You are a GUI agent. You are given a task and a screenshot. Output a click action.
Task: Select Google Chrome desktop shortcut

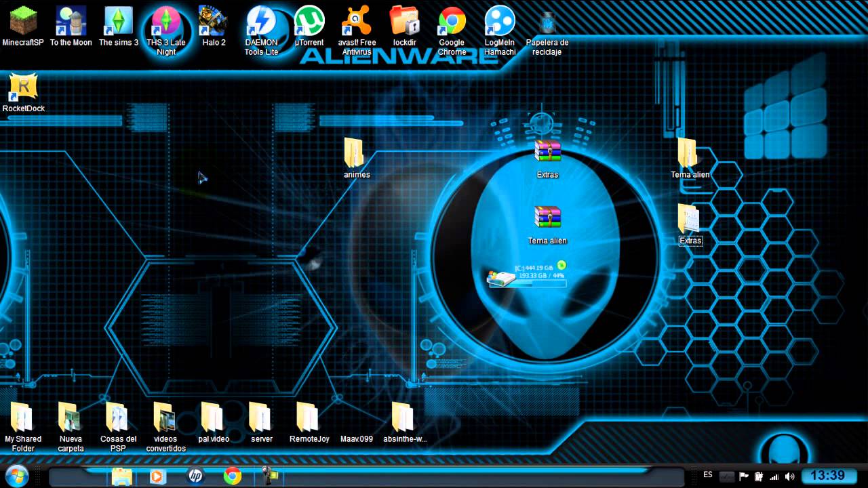pos(452,30)
